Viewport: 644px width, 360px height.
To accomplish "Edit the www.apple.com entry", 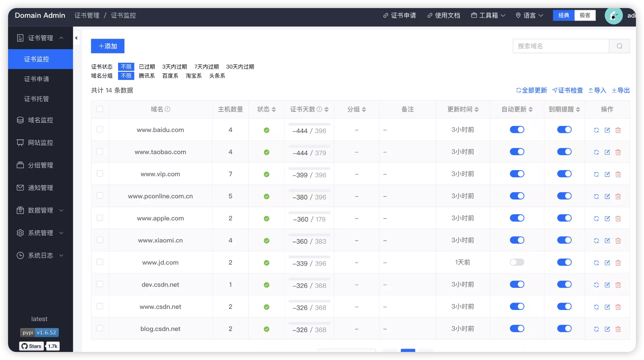I will 607,219.
